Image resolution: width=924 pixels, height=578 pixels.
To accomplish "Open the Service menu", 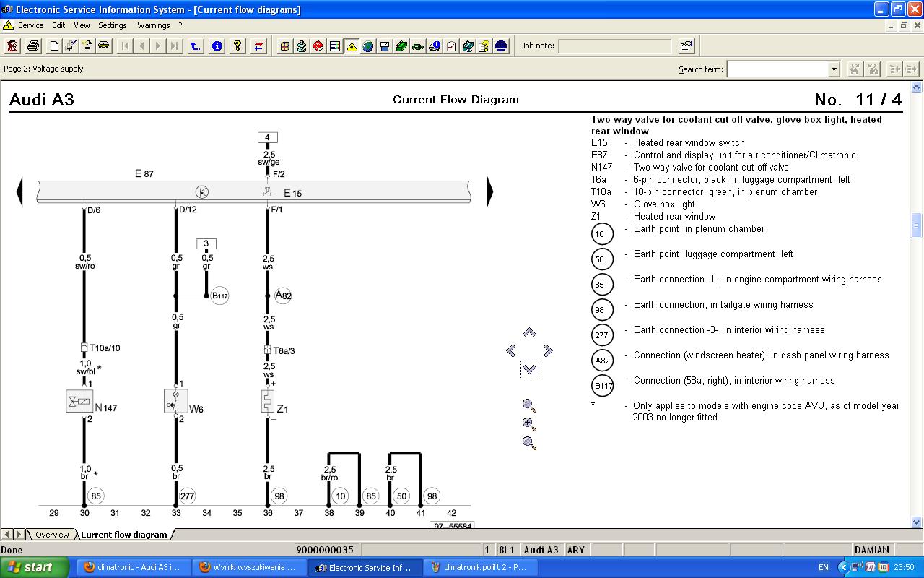I will point(30,25).
